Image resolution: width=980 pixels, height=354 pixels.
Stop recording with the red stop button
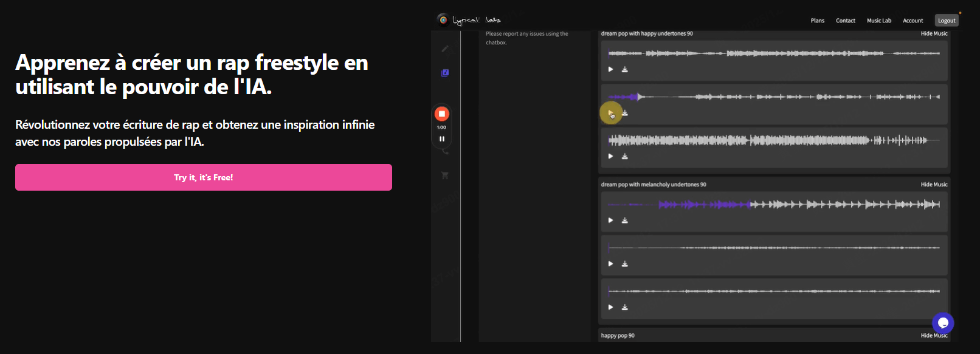point(442,114)
